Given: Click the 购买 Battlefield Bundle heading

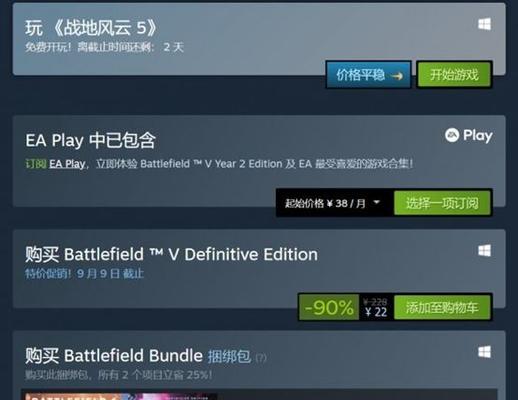Looking at the screenshot, I should (114, 356).
